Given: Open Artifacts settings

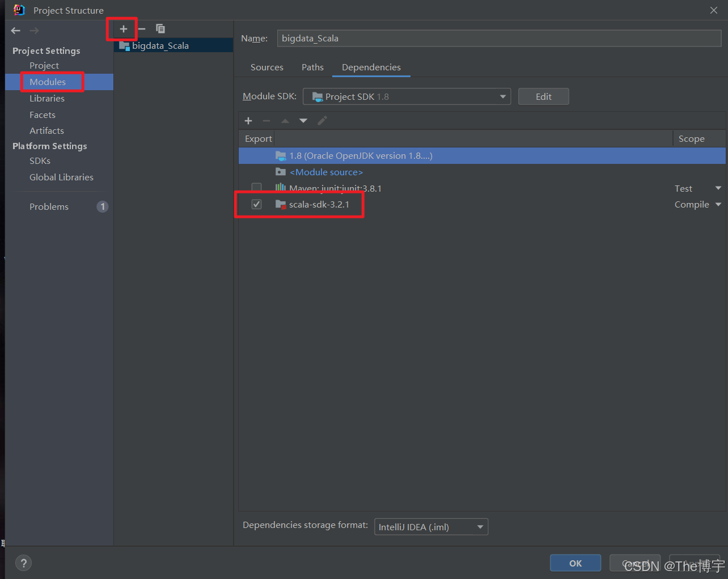Looking at the screenshot, I should [46, 130].
